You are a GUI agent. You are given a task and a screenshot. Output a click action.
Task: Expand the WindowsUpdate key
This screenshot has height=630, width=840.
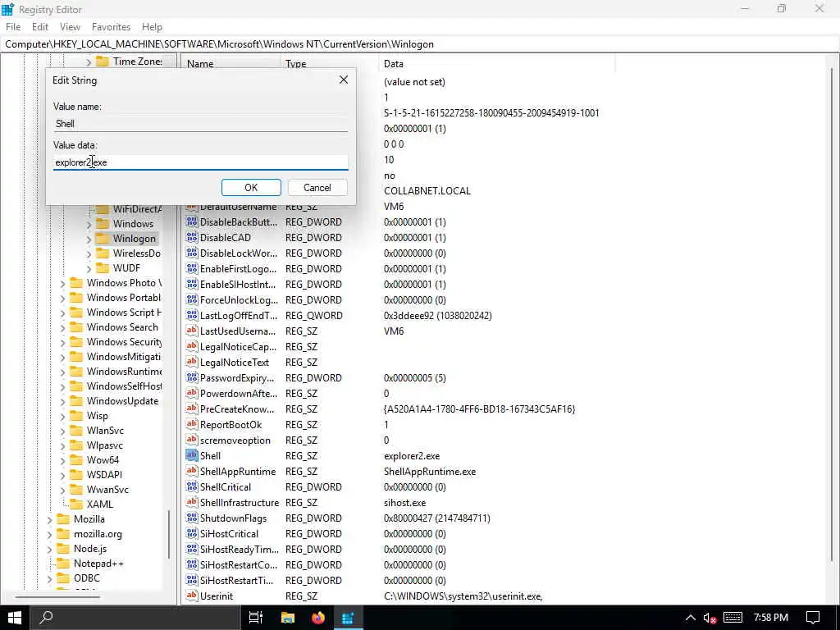coord(62,401)
